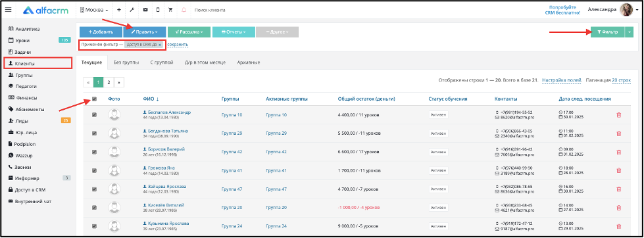The height and width of the screenshot is (238, 644).
Task: Click the plus icon in top bar
Action: (x=118, y=10)
